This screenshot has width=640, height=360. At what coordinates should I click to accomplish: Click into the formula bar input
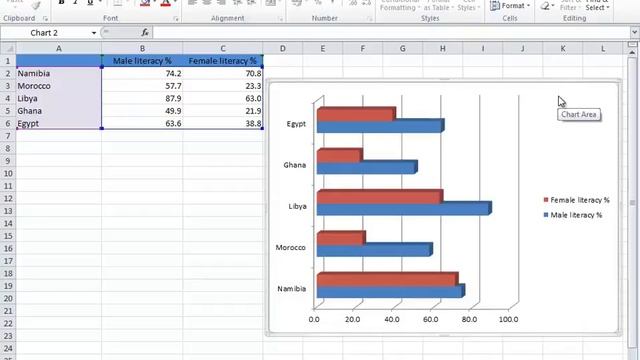[x=391, y=33]
